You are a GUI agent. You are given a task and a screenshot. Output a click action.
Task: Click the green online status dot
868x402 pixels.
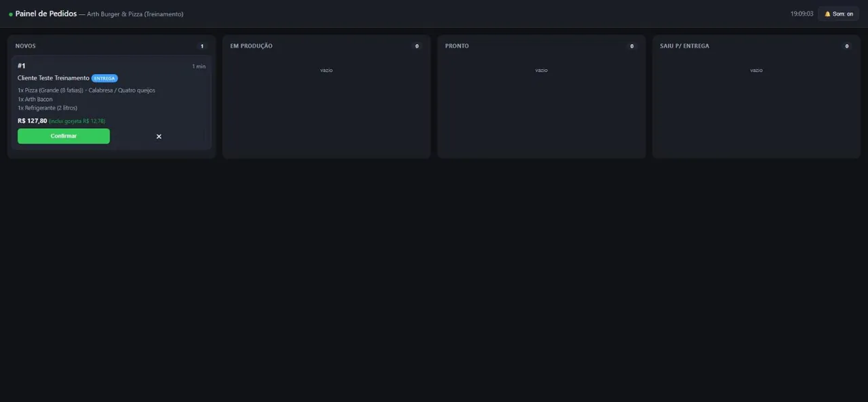(x=11, y=14)
